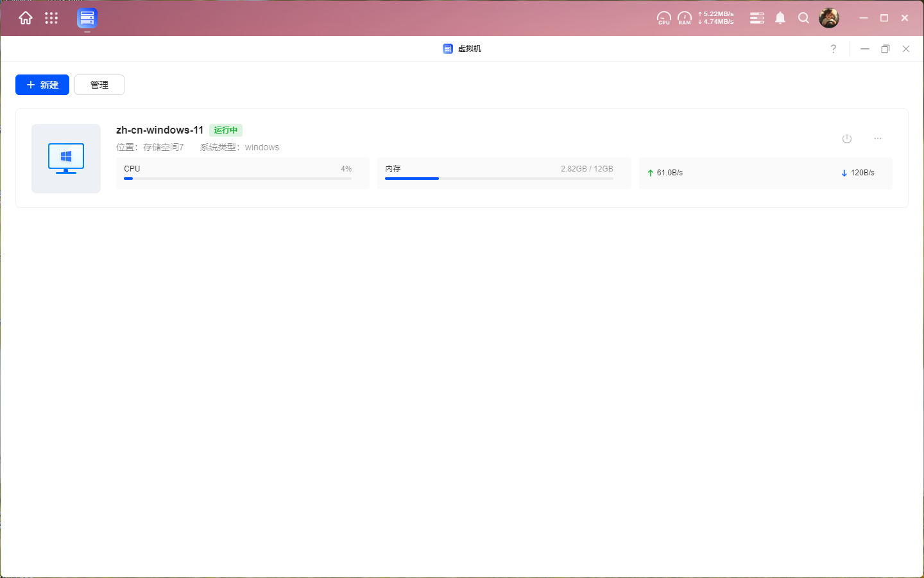Click the RAM usage monitor icon
The image size is (924, 578).
point(685,18)
